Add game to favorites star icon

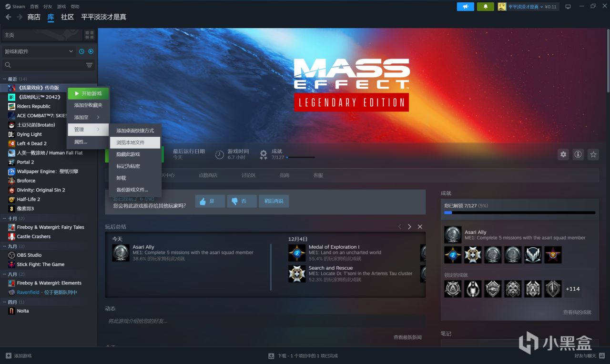(x=593, y=154)
